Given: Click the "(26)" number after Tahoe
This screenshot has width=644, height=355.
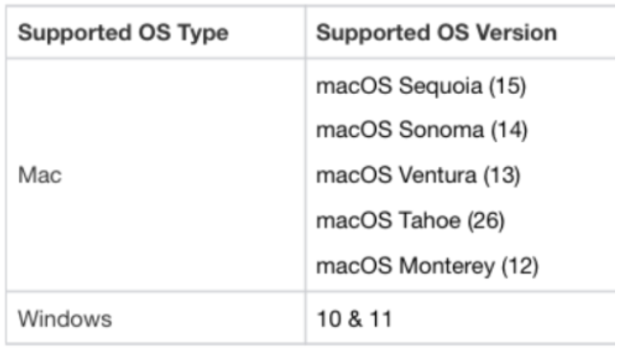Looking at the screenshot, I should coord(486,221).
